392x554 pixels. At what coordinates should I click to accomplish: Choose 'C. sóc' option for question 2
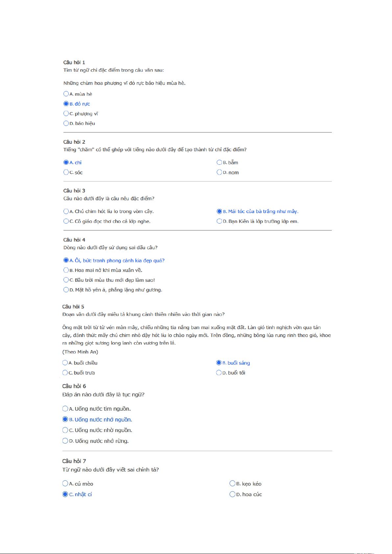click(x=66, y=172)
